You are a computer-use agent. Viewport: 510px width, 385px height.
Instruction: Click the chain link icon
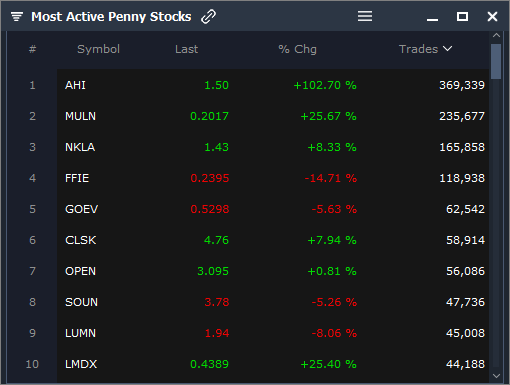click(209, 16)
